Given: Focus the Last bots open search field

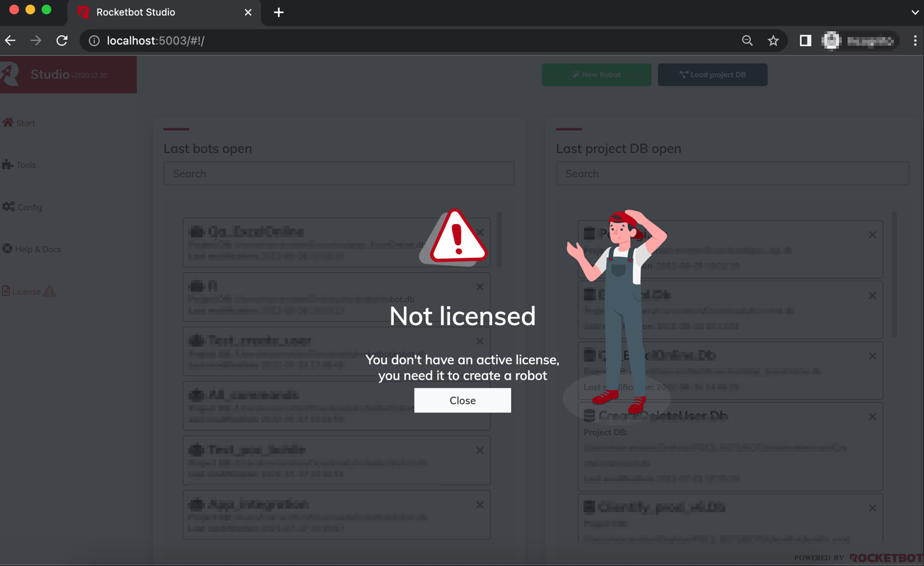Looking at the screenshot, I should [x=339, y=174].
